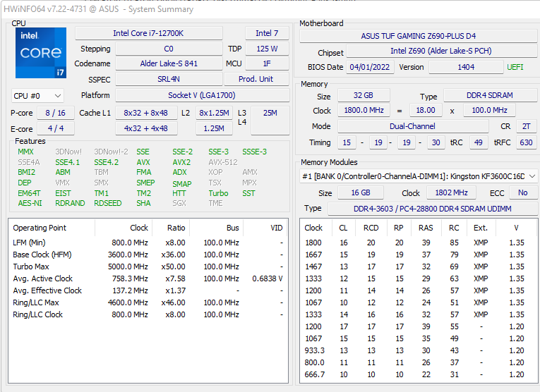Click the green UEFI label

(515, 67)
